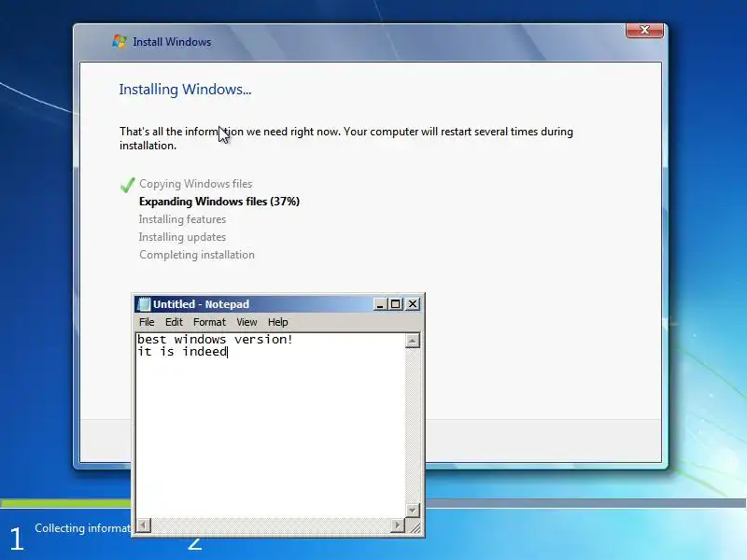Image resolution: width=747 pixels, height=560 pixels.
Task: Open the Format menu in Notepad
Action: [209, 322]
